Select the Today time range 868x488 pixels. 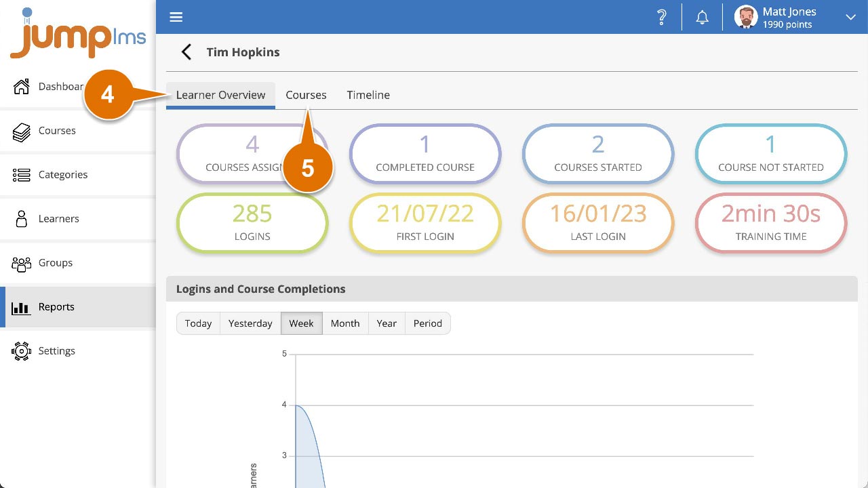(198, 323)
